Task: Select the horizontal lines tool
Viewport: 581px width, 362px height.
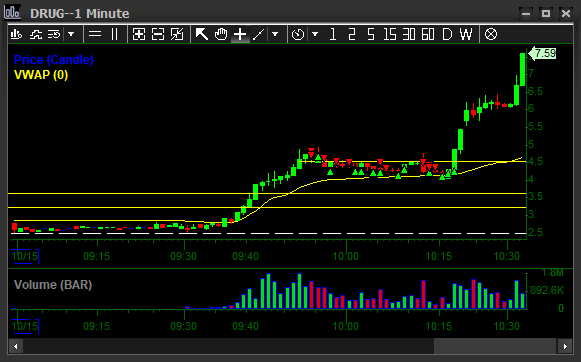Action: point(95,34)
